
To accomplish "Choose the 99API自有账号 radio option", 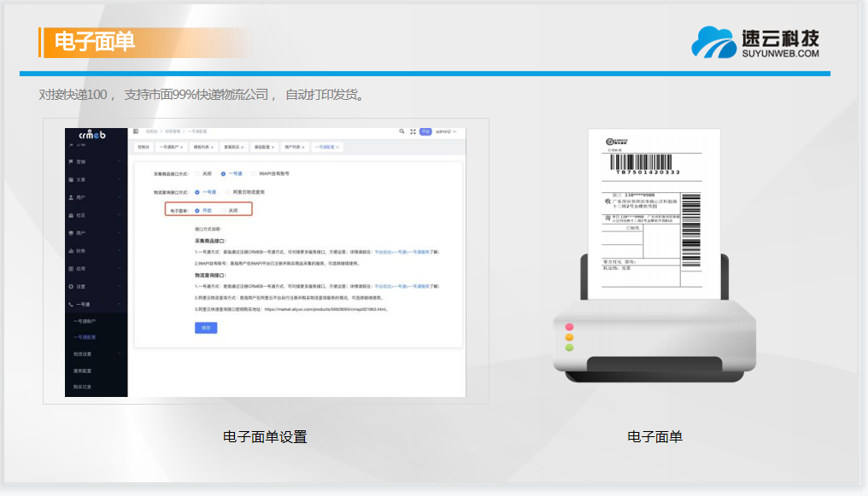I will coord(253,173).
